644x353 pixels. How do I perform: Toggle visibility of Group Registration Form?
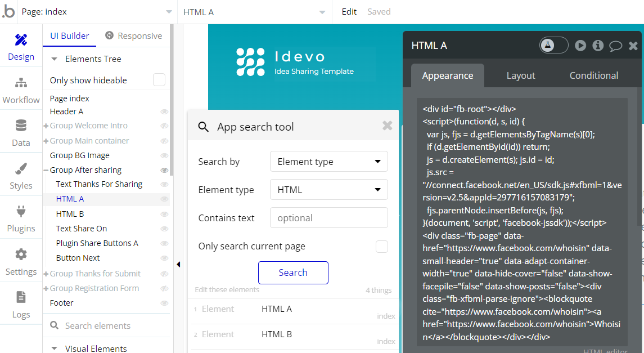pos(164,288)
